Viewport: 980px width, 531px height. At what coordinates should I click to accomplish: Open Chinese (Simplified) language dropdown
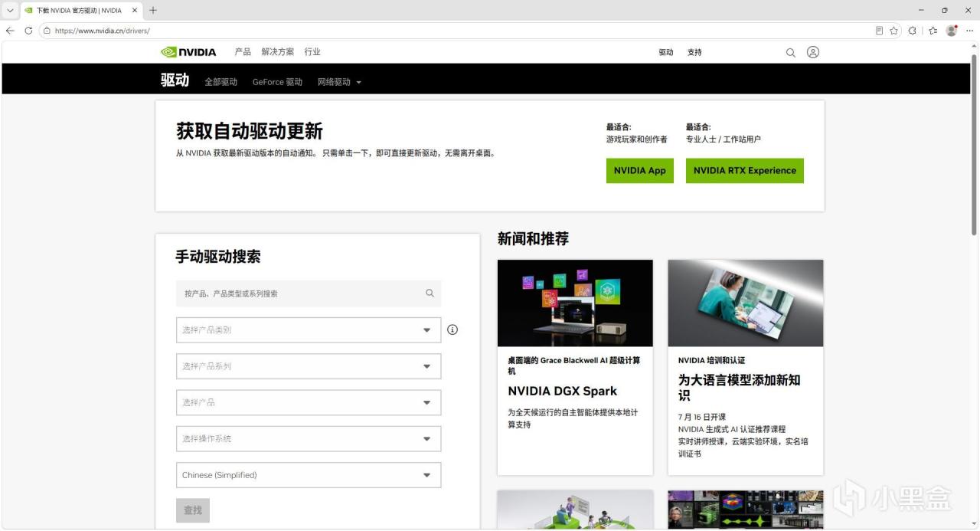309,475
